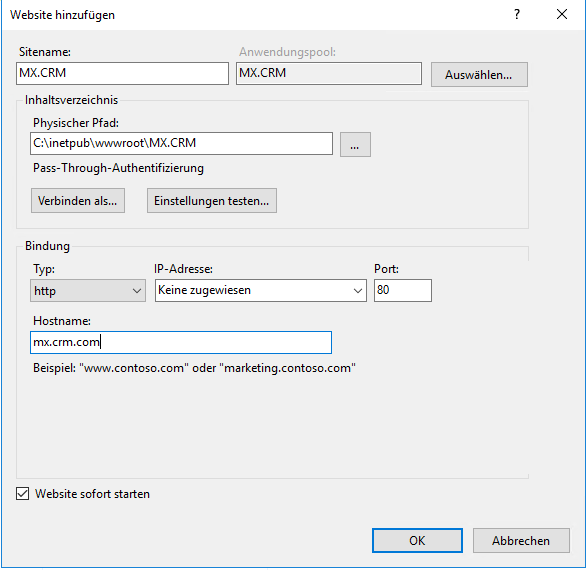The image size is (587, 570).
Task: Click the Anwendungspool field showing MX.CRM
Action: click(x=329, y=73)
